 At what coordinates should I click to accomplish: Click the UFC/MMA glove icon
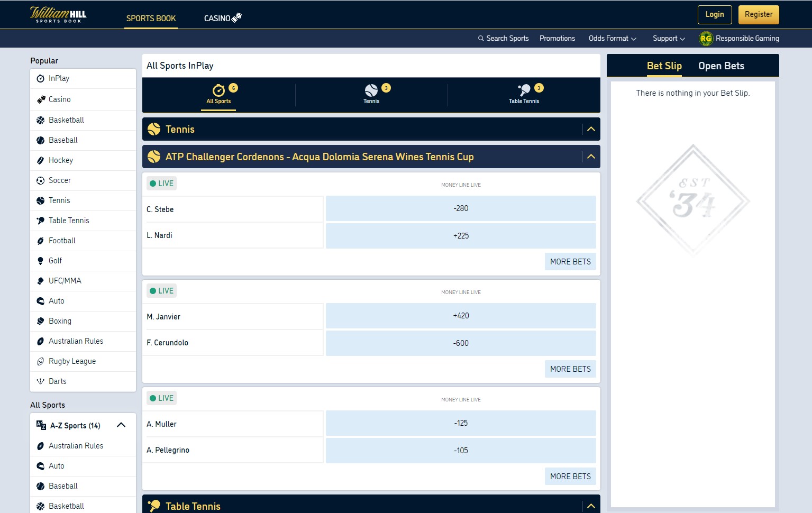coord(40,281)
